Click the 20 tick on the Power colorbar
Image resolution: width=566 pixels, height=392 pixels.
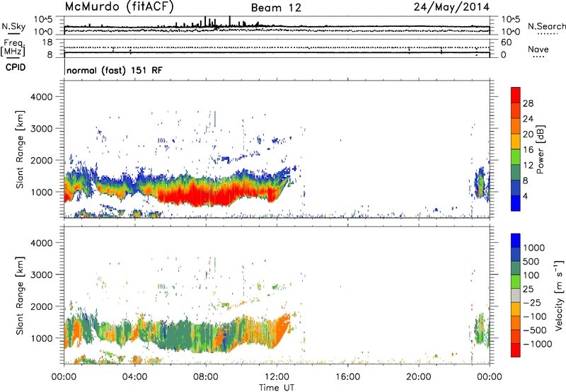click(x=528, y=134)
